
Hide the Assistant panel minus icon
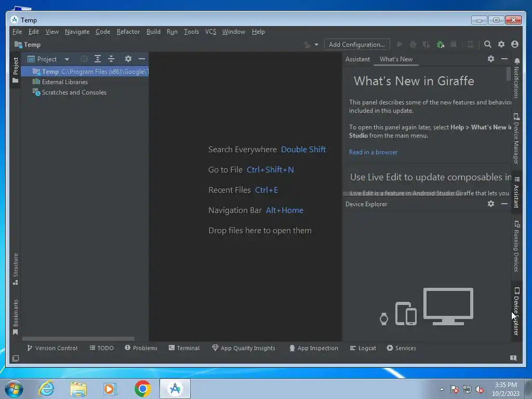point(504,59)
